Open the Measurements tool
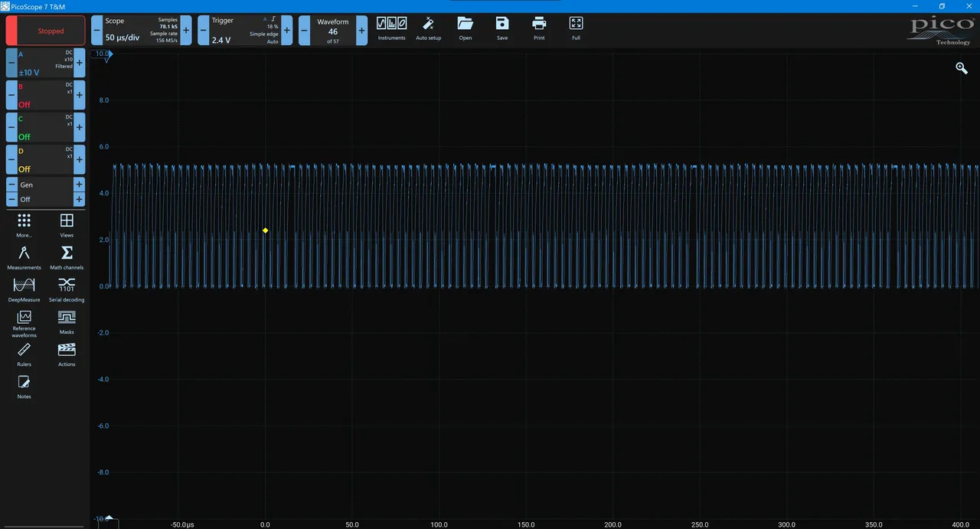The height and width of the screenshot is (529, 980). click(24, 257)
